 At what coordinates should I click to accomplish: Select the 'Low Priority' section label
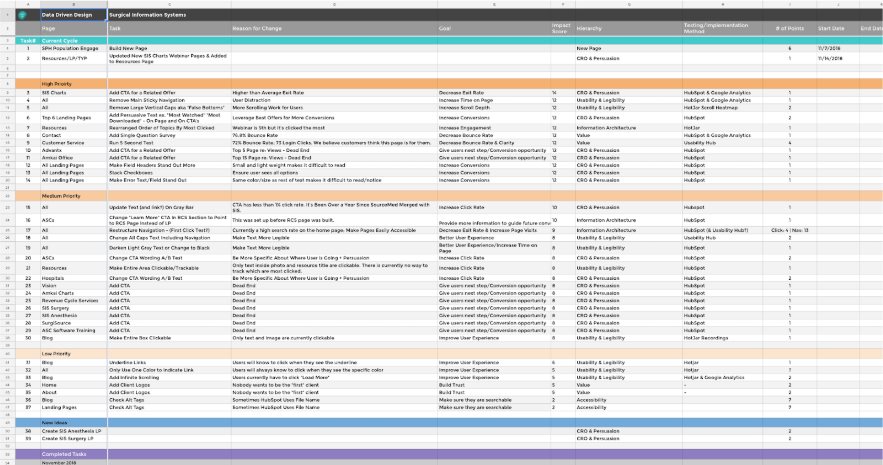click(x=56, y=355)
